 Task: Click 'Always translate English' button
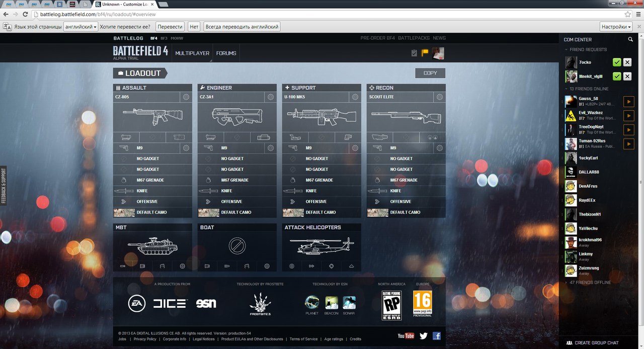pos(242,27)
